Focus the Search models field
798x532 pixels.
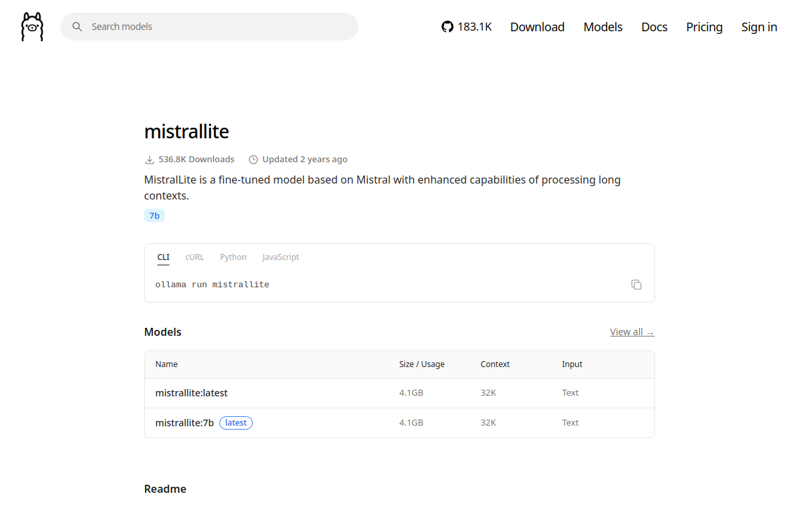pyautogui.click(x=209, y=27)
